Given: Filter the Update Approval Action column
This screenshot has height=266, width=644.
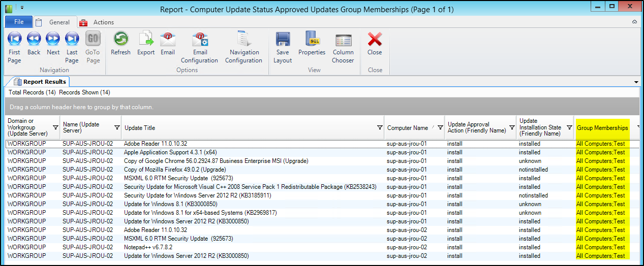Looking at the screenshot, I should pos(511,127).
